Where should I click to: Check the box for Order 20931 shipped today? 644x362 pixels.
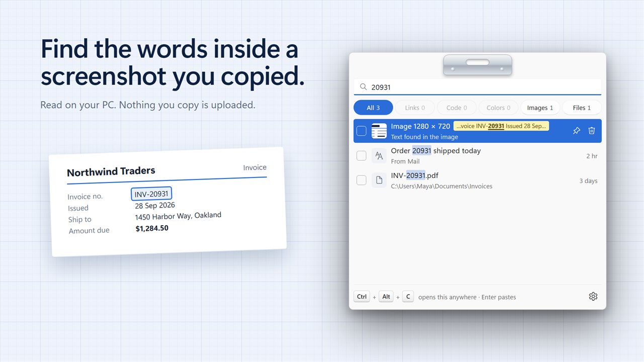[361, 156]
